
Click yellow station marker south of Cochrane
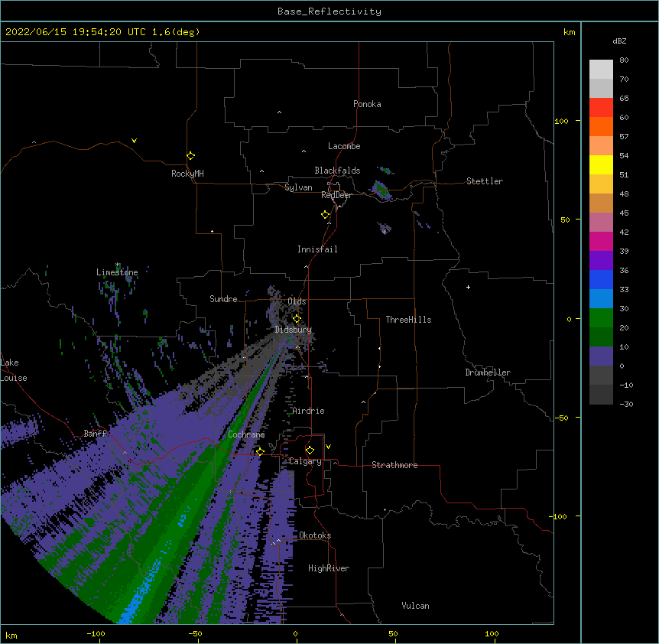[260, 451]
